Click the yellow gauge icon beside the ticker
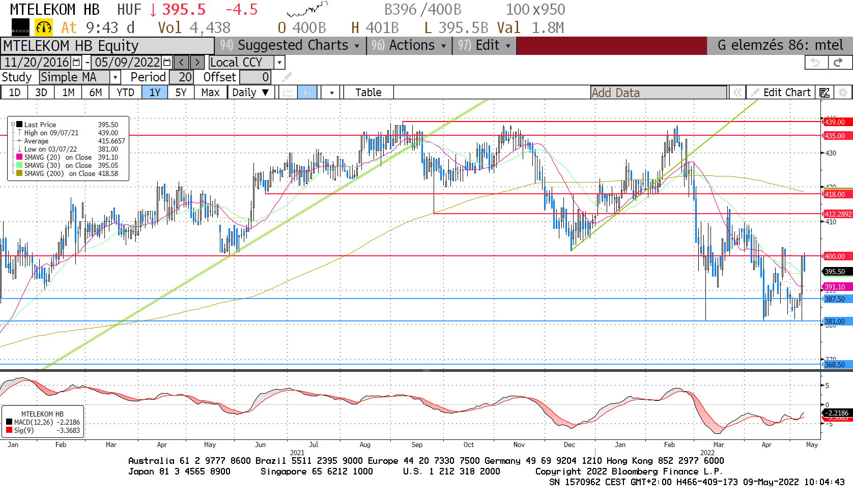853x504 pixels. pos(44,27)
